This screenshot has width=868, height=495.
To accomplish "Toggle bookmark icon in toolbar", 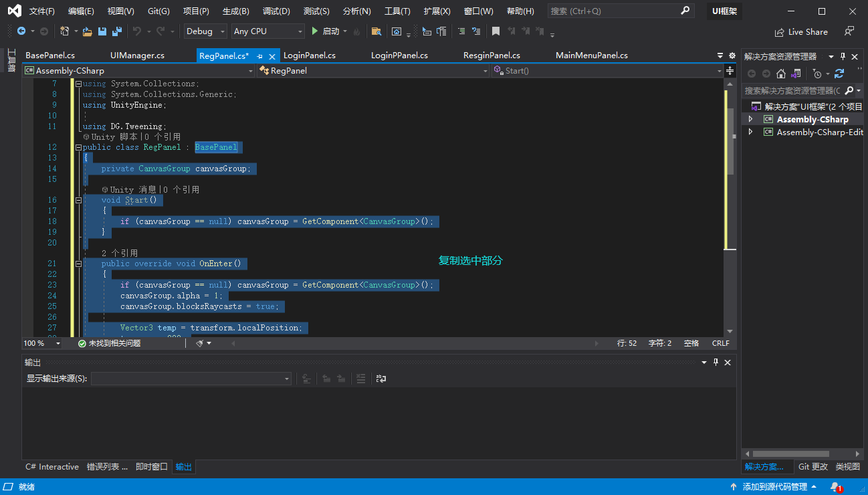I will [496, 31].
